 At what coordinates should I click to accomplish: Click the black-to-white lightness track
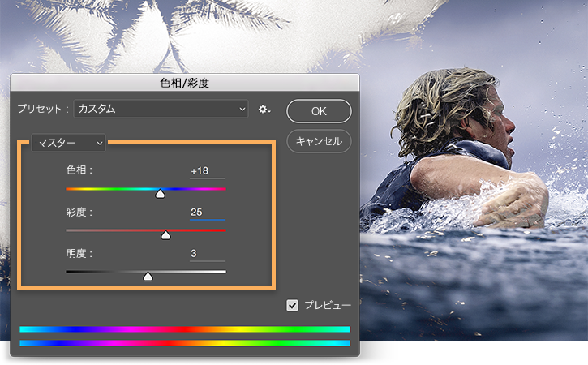(146, 272)
